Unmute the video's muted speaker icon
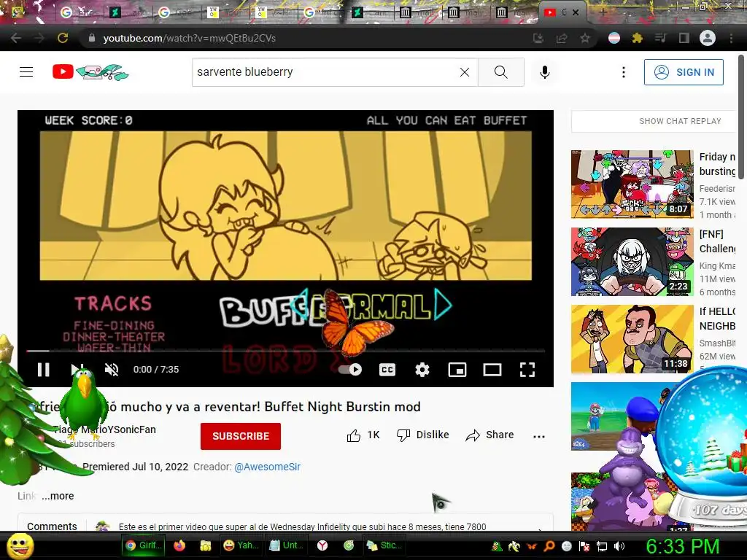 pyautogui.click(x=112, y=370)
